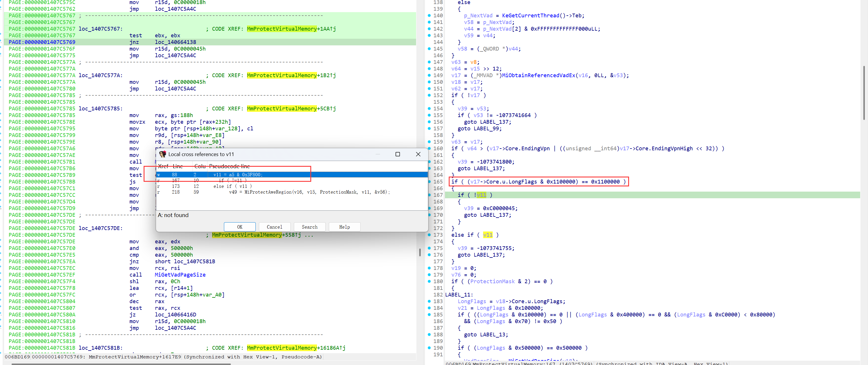Click 'test ebx, ebx' instruction
868x365 pixels.
tap(155, 35)
